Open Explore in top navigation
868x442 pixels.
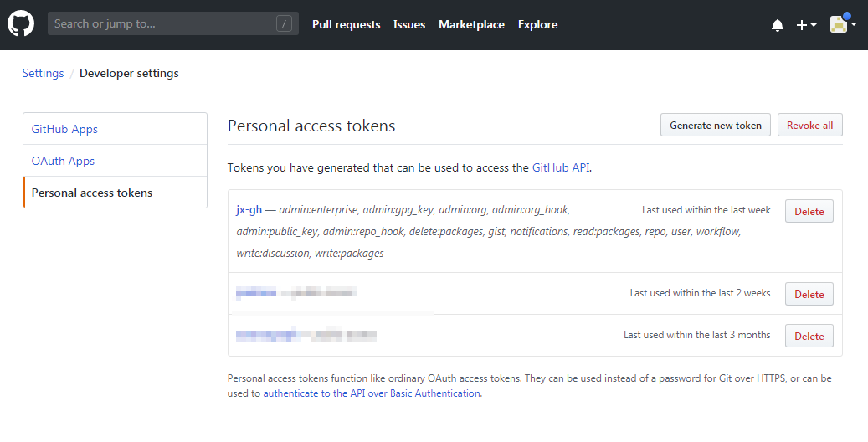537,24
